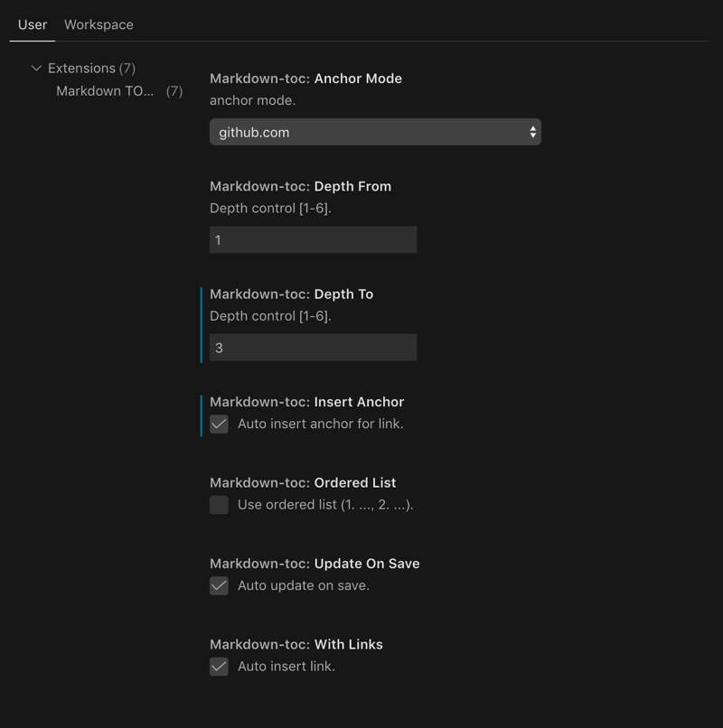Click the Depth To input field
The image size is (723, 728).
tap(312, 347)
